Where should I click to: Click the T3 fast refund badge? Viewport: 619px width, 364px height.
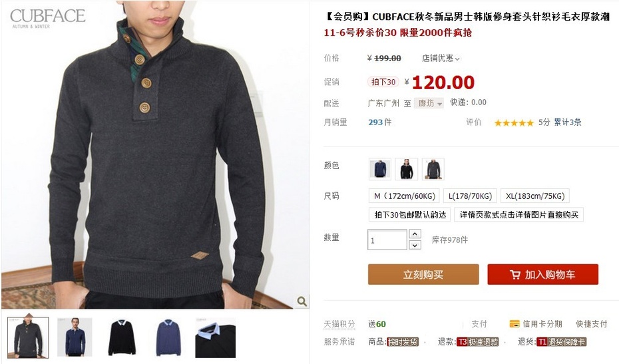pyautogui.click(x=478, y=342)
